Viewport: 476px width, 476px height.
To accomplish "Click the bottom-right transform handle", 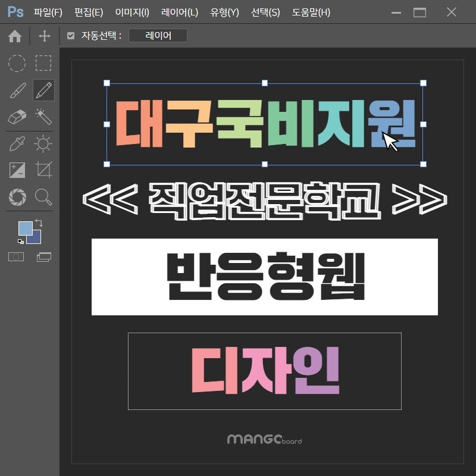I will [x=423, y=164].
